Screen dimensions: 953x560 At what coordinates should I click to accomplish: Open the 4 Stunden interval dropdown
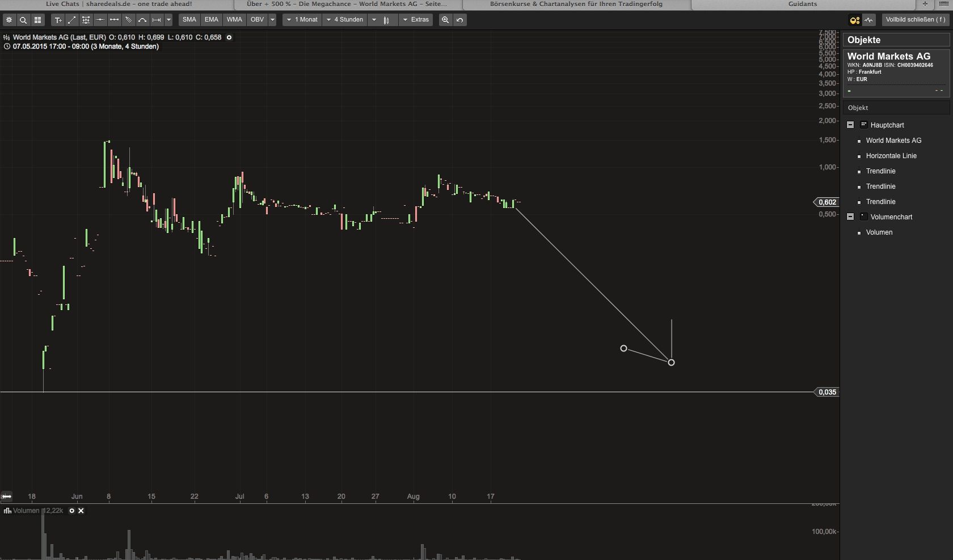pyautogui.click(x=345, y=20)
